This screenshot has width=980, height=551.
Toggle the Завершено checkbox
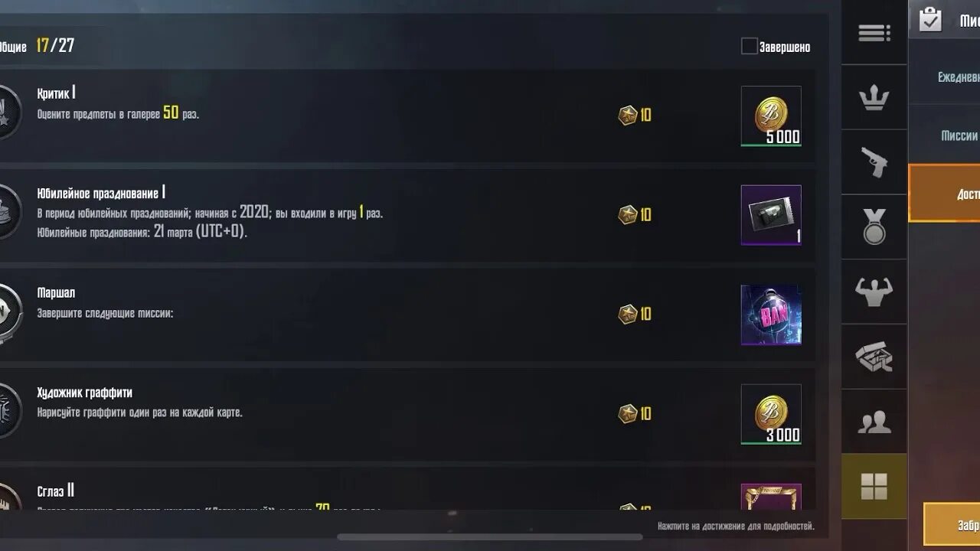click(749, 47)
